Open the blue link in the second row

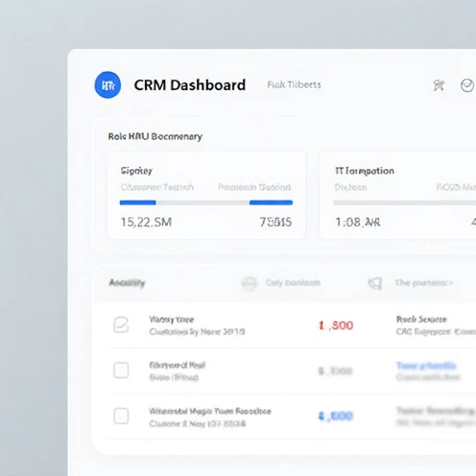(x=426, y=366)
